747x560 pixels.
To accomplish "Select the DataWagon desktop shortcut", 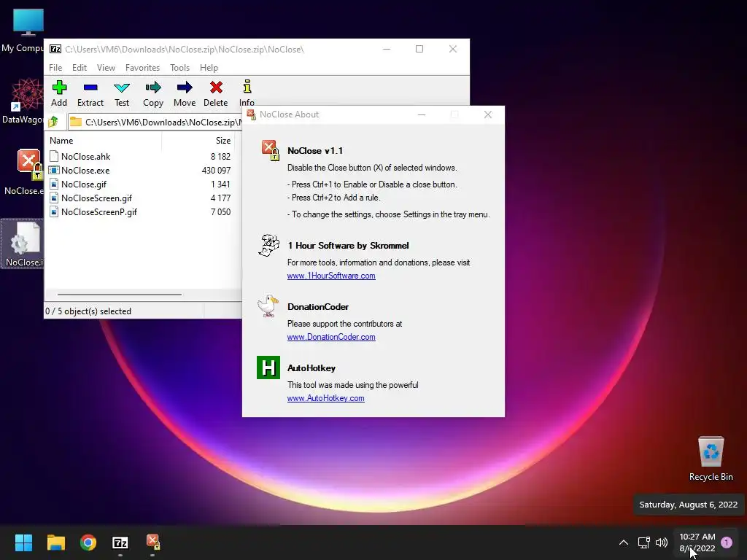I will pyautogui.click(x=23, y=101).
